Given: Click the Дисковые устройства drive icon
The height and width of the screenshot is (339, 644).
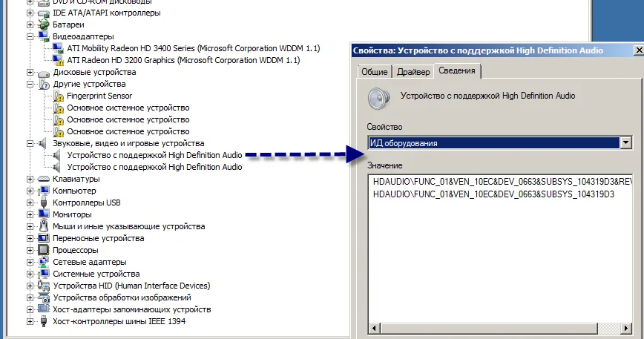Looking at the screenshot, I should pos(44,73).
